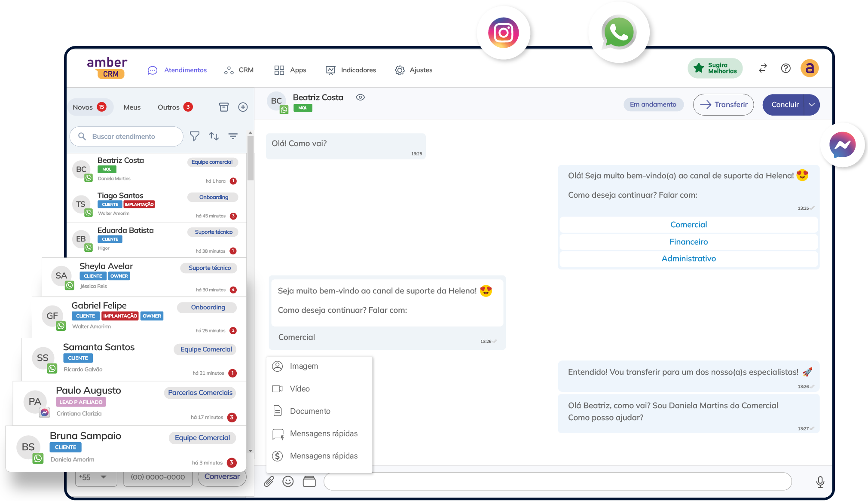Click the attachment paperclip icon

point(270,481)
